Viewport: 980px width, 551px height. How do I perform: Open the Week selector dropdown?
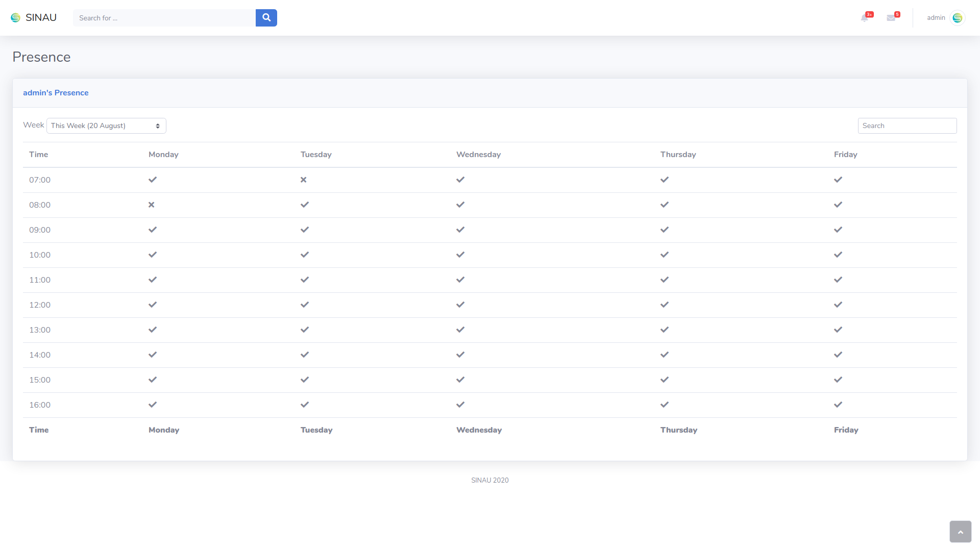tap(106, 126)
